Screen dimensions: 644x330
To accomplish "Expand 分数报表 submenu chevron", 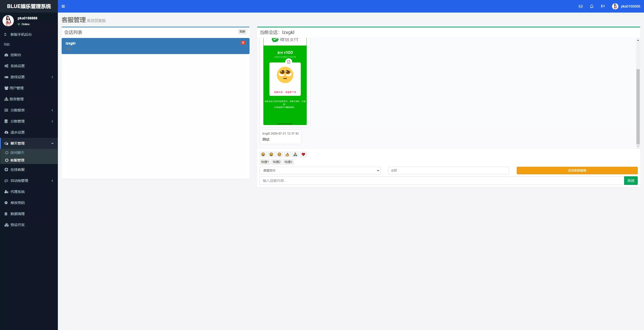I will tap(52, 110).
